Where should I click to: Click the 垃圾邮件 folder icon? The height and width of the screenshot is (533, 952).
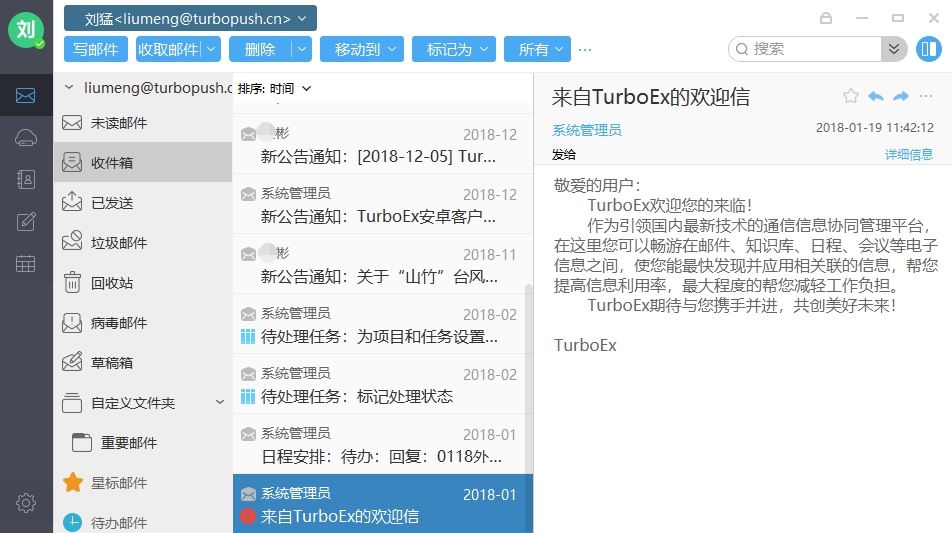click(x=72, y=242)
